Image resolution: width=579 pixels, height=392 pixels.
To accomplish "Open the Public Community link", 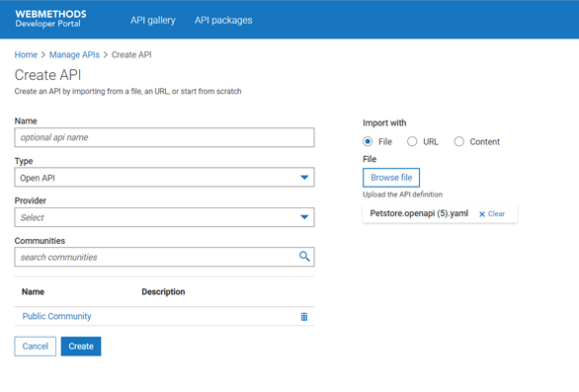I will point(57,316).
